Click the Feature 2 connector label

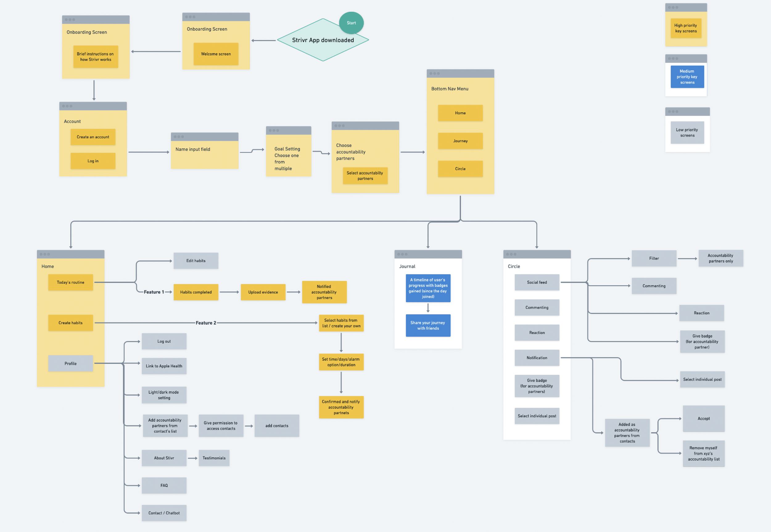pos(206,323)
